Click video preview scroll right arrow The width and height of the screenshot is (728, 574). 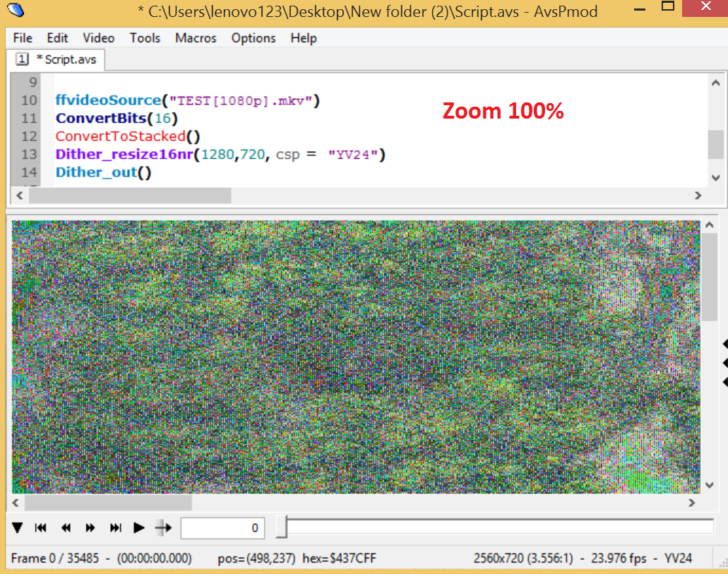click(x=692, y=503)
